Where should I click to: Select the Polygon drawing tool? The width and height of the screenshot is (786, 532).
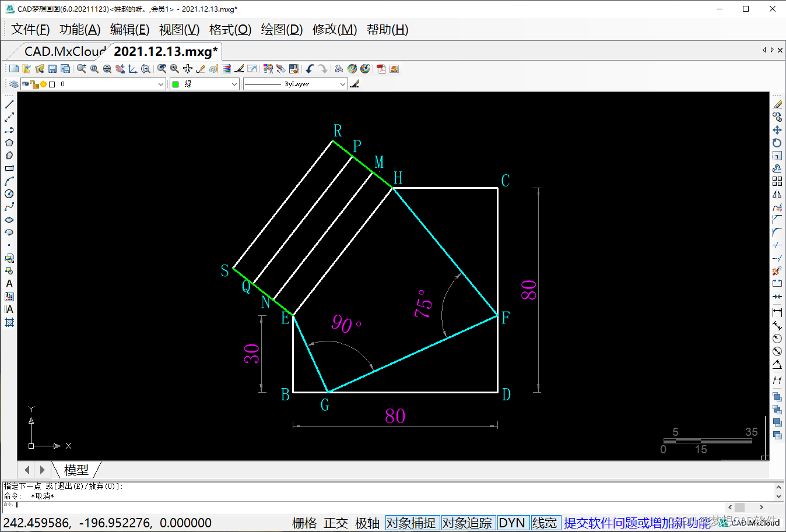click(9, 143)
